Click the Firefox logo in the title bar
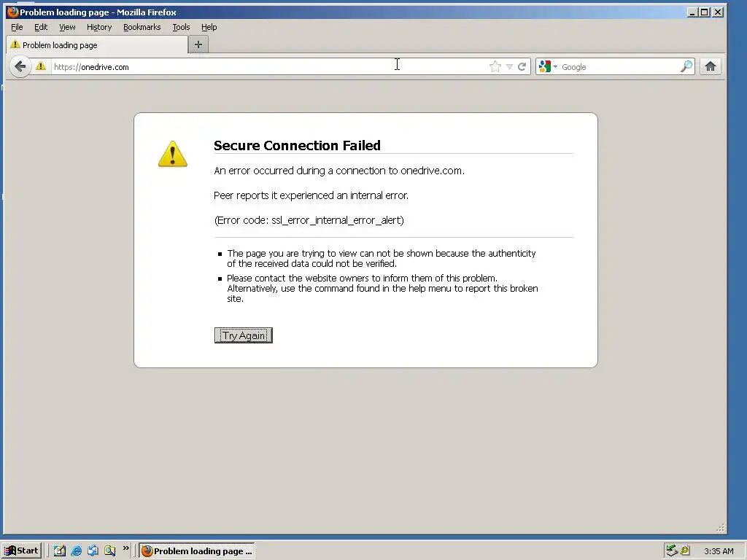 pyautogui.click(x=13, y=12)
